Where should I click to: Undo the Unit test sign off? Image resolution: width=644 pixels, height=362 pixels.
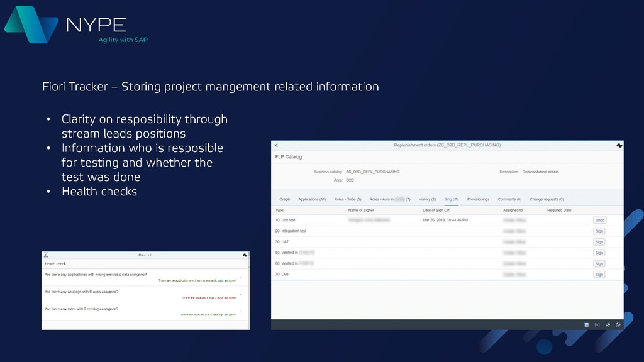tap(599, 221)
